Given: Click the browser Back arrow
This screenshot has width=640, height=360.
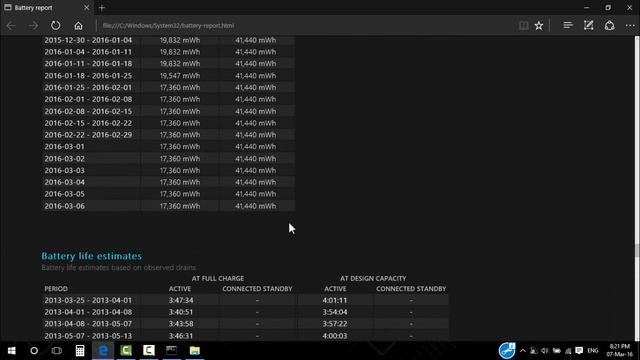Looking at the screenshot, I should click(11, 25).
